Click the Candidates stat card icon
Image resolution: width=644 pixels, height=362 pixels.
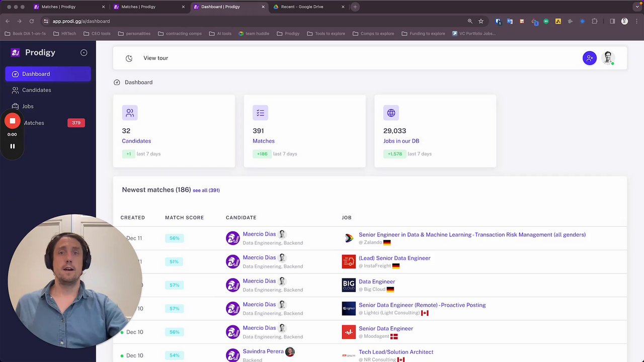point(130,113)
